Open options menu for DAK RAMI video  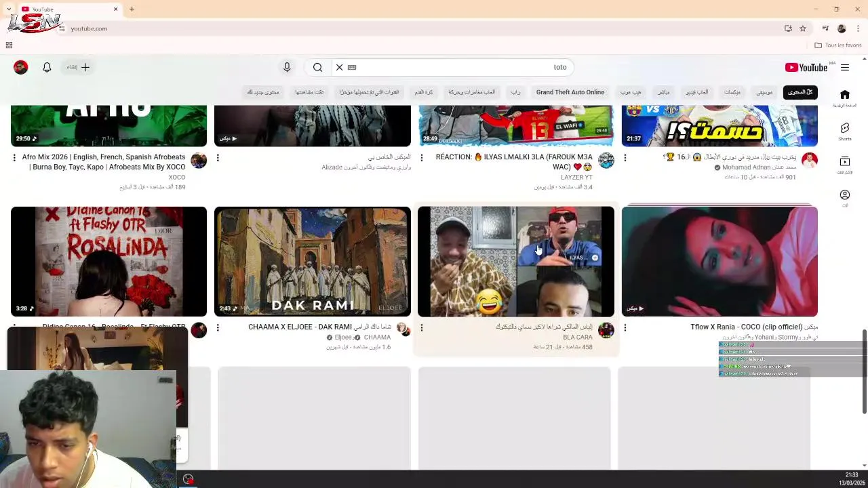click(x=218, y=327)
